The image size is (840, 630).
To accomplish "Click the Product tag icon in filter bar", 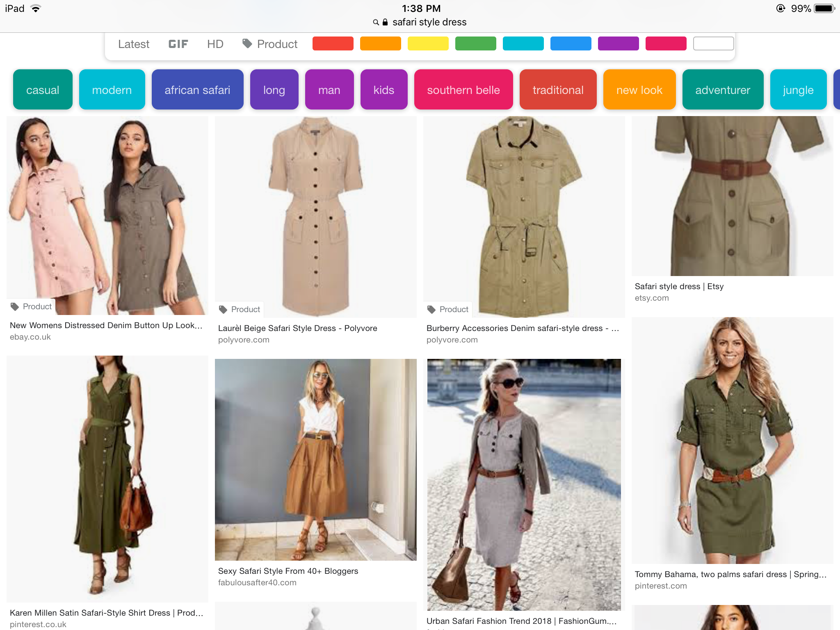I will [247, 43].
